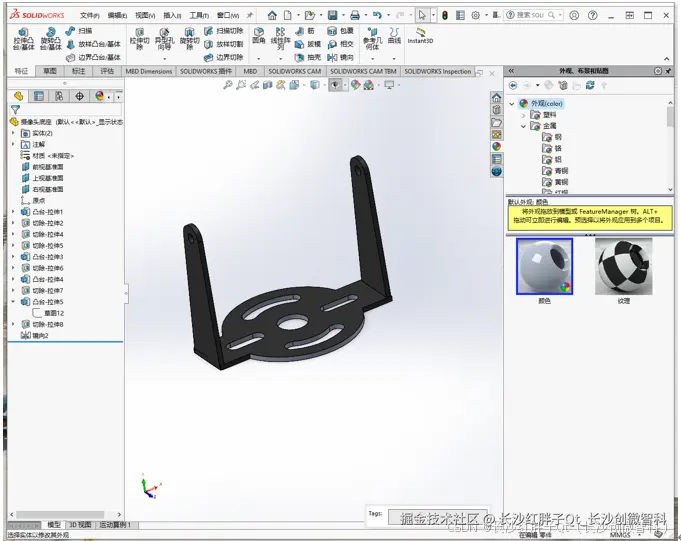Refresh the appearances library

590,86
